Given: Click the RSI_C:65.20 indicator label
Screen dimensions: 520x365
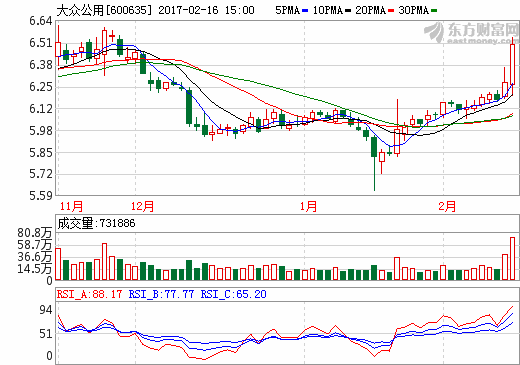Looking at the screenshot, I should (233, 294).
